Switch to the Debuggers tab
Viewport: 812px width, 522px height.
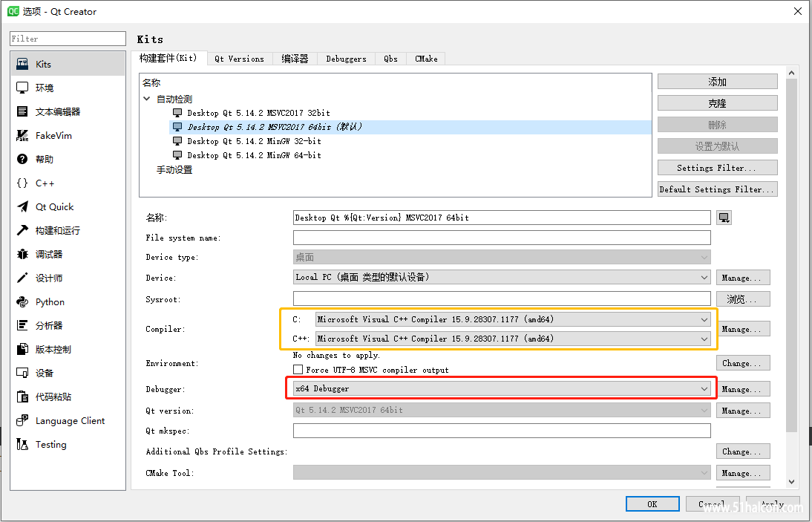click(x=347, y=59)
